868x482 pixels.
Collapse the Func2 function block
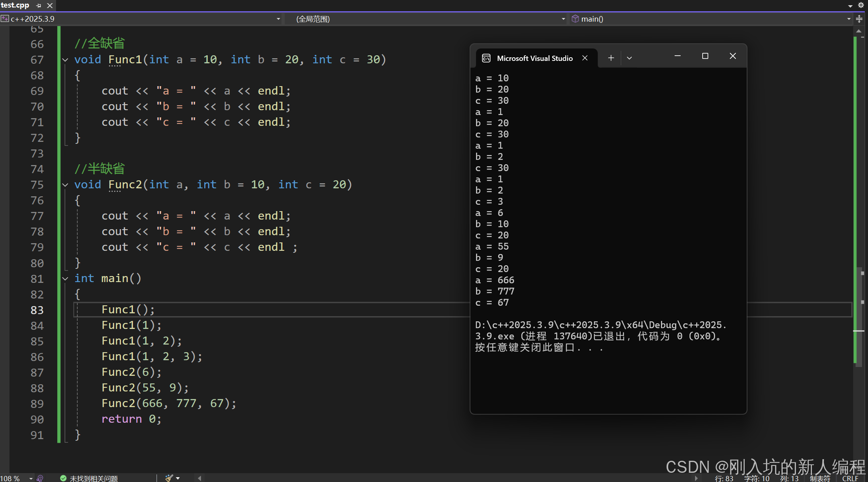65,185
